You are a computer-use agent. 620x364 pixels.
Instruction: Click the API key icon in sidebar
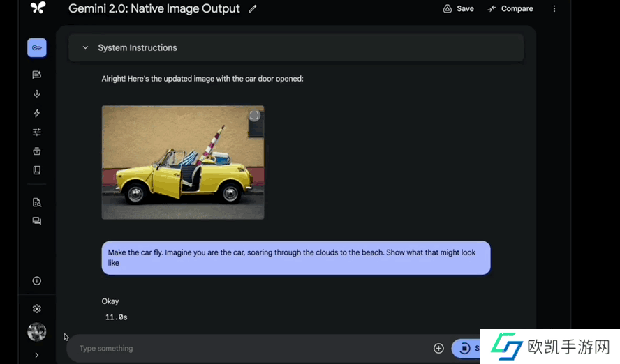tap(37, 48)
